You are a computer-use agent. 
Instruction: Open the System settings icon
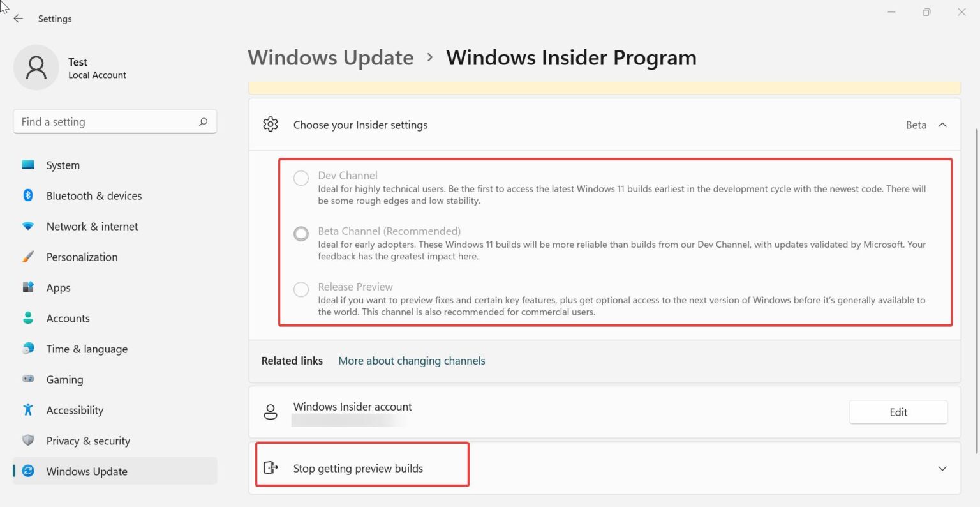click(28, 165)
